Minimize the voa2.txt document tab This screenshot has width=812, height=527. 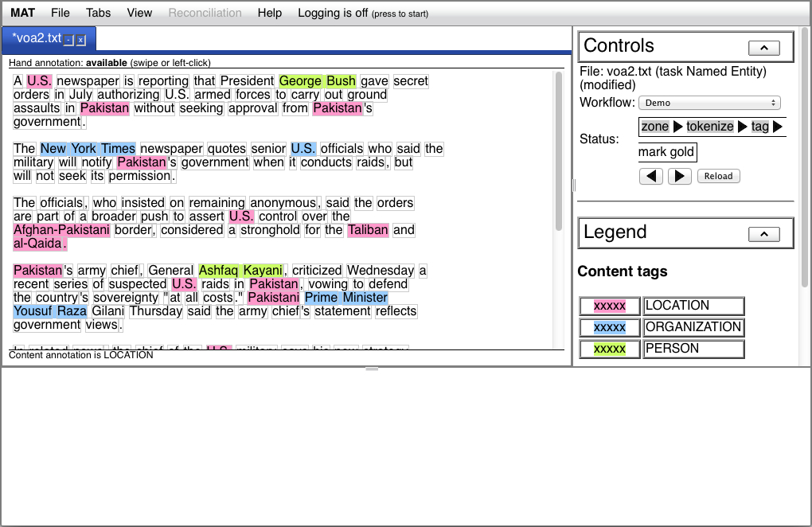click(x=69, y=40)
